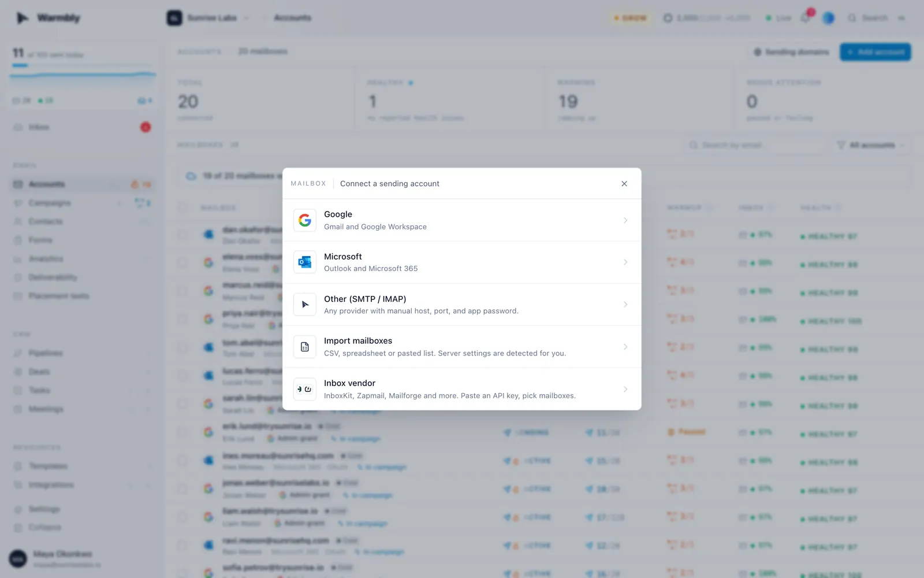Click the Inbox vendor icon
Image resolution: width=924 pixels, height=578 pixels.
305,389
